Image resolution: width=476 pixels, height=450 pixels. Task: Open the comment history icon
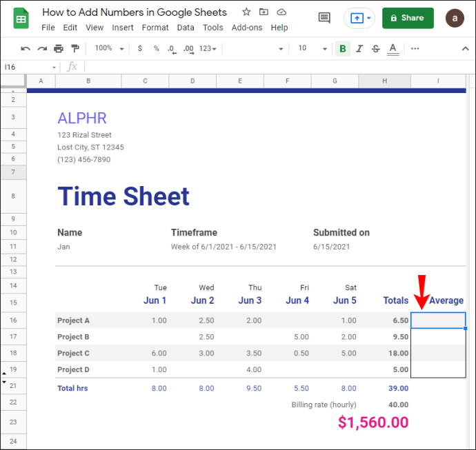pos(324,18)
